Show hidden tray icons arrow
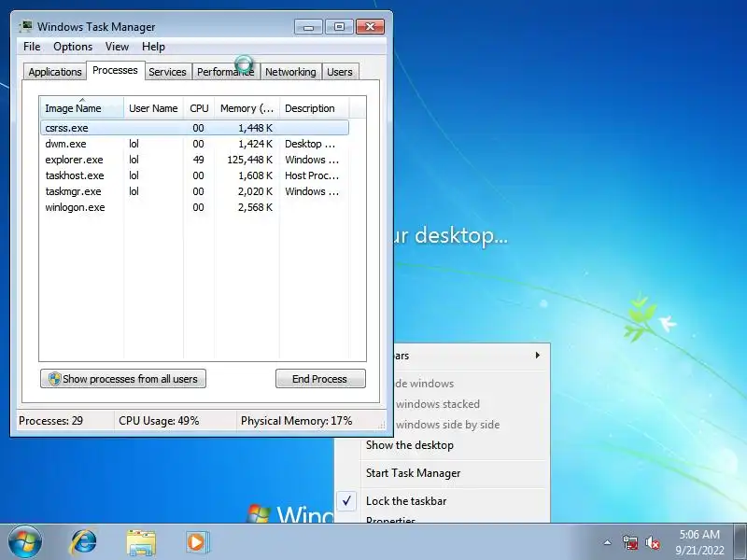The height and width of the screenshot is (560, 747). coord(607,542)
